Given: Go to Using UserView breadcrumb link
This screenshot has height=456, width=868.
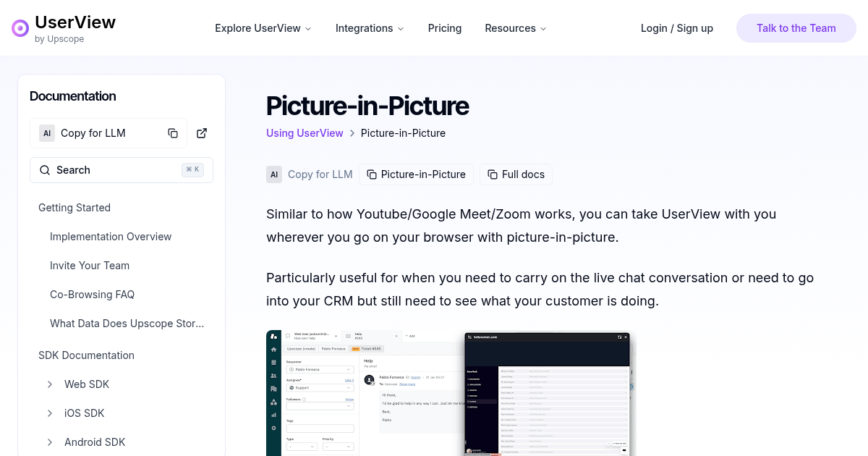Looking at the screenshot, I should [305, 133].
